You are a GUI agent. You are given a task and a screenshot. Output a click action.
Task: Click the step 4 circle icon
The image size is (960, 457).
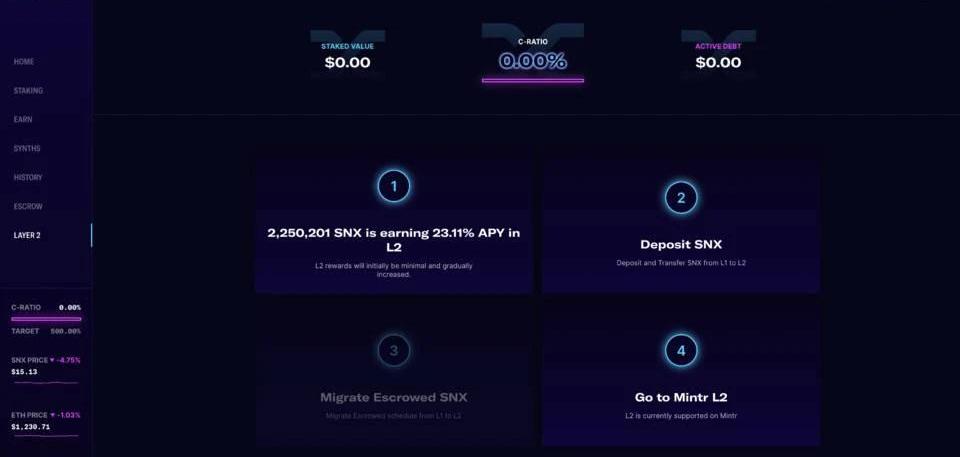pyautogui.click(x=681, y=350)
